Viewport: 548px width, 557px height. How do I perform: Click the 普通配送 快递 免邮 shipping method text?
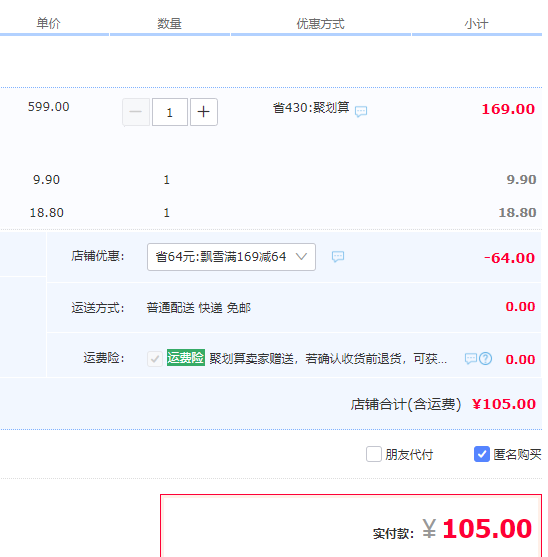click(x=199, y=308)
